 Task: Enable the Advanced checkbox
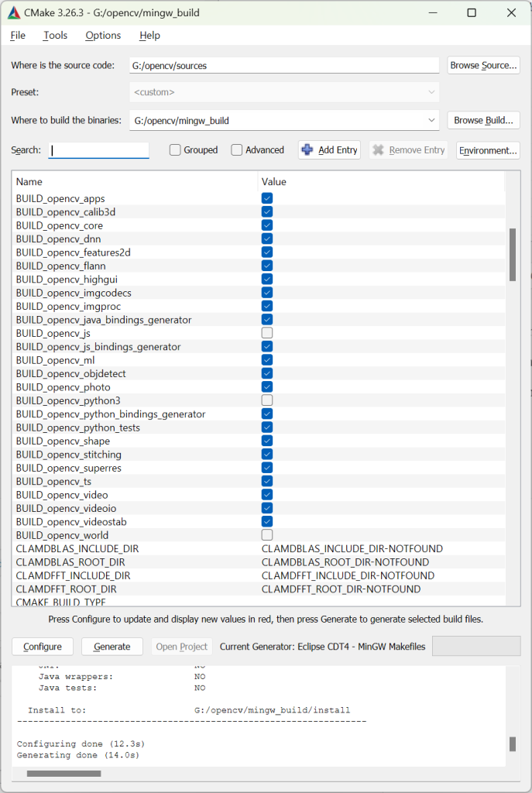[237, 149]
